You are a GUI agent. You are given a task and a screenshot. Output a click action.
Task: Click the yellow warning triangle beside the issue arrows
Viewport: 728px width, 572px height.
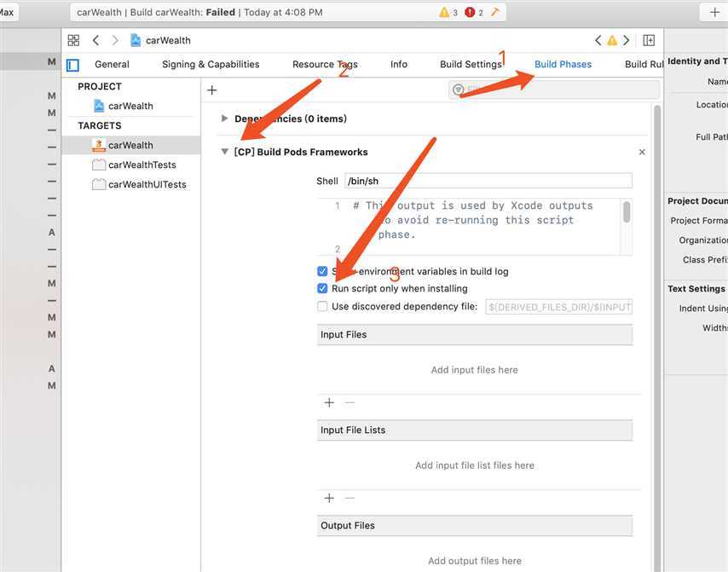click(x=612, y=40)
